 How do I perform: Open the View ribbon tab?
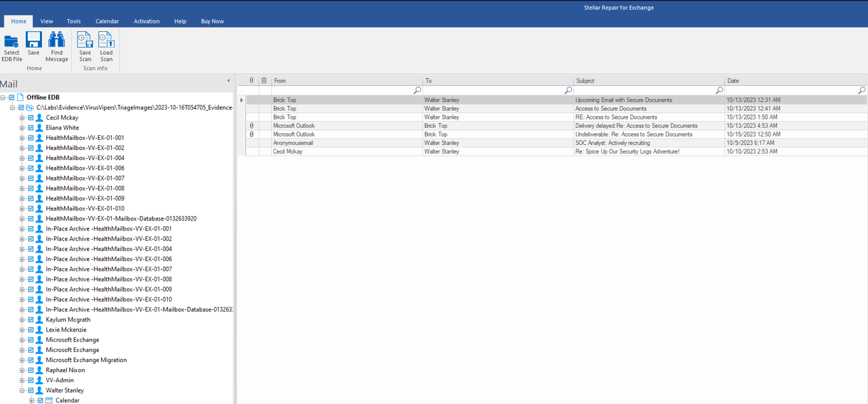click(46, 21)
